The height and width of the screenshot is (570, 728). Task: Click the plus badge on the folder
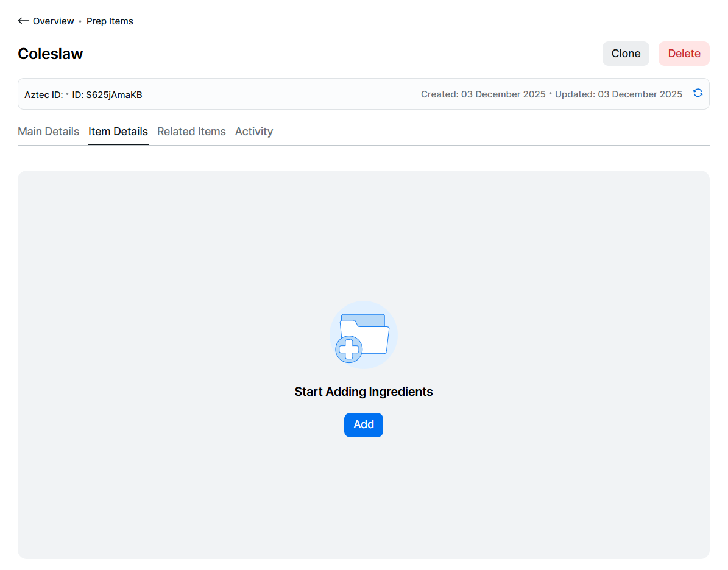[349, 350]
